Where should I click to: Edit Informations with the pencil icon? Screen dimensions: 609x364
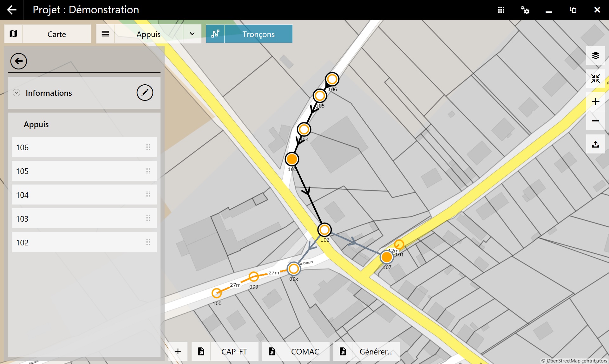(x=145, y=93)
